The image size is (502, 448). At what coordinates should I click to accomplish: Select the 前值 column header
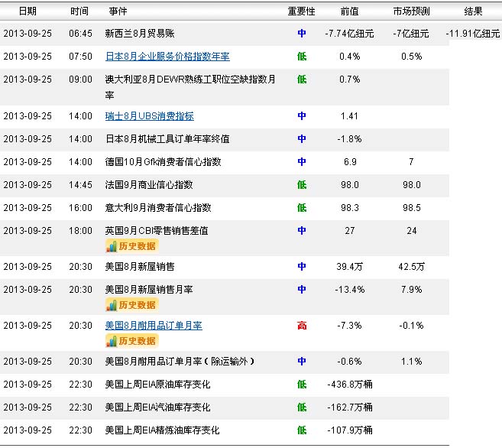coord(349,11)
